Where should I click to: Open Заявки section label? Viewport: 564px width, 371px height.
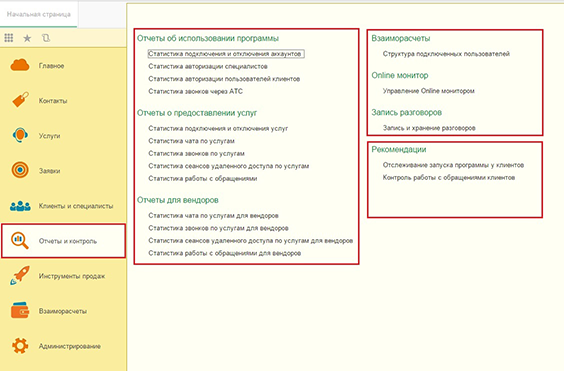[x=49, y=171]
